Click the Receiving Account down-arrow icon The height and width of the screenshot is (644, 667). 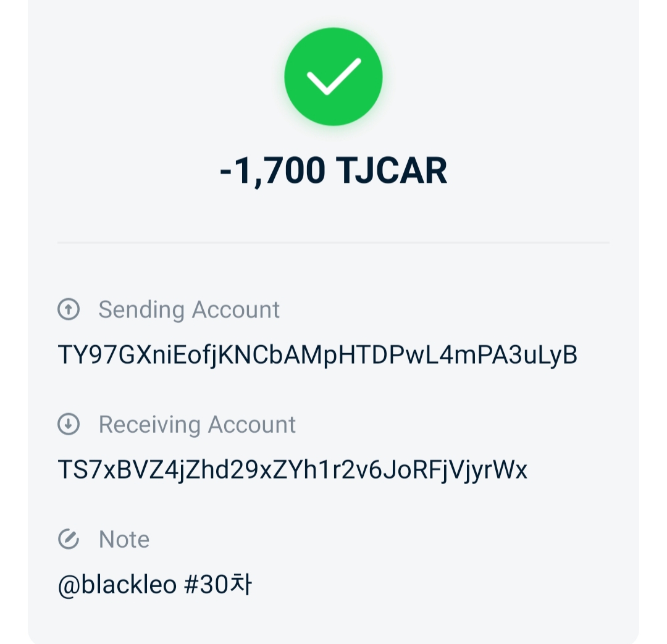(x=69, y=425)
